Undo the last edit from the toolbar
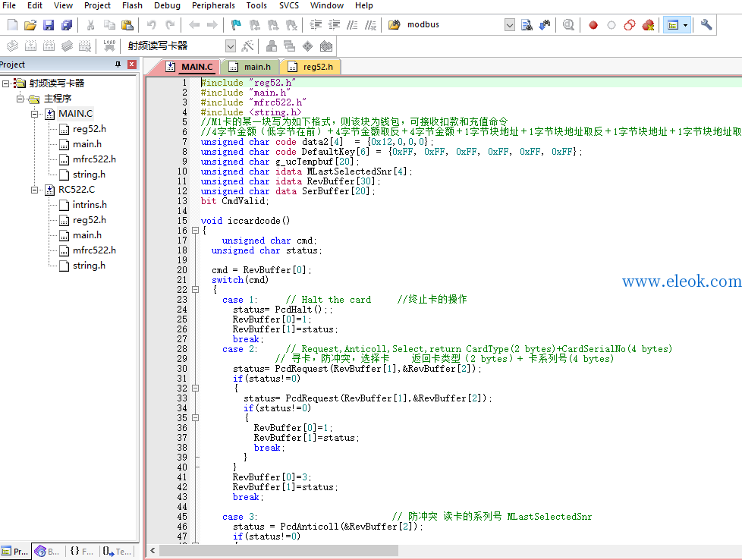Image resolution: width=742 pixels, height=560 pixels. point(152,24)
